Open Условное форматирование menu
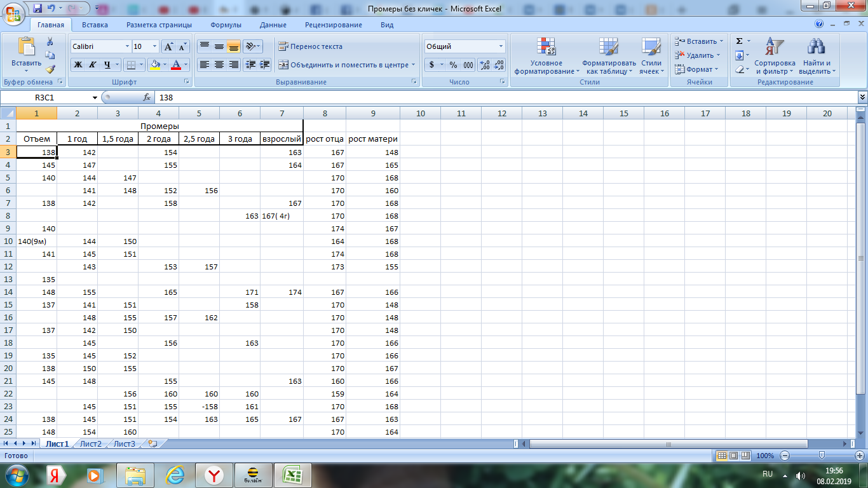This screenshot has height=488, width=868. pos(546,56)
